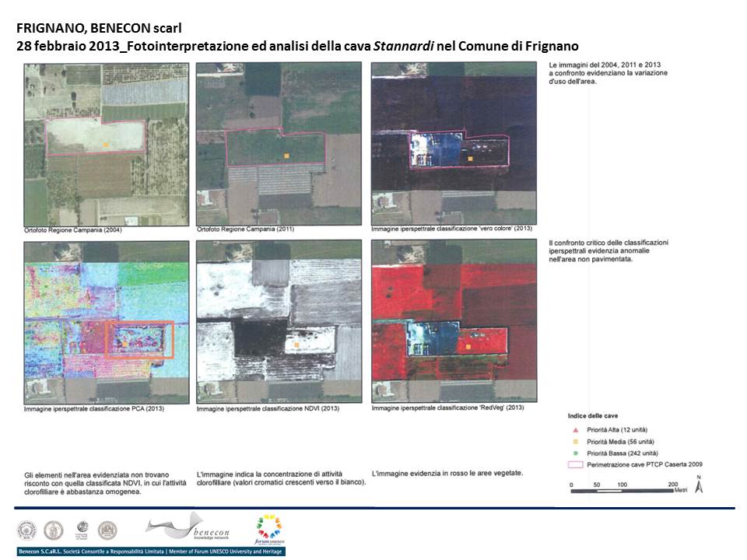
Task: Click the orange marker in the NDVI image
Action: pos(296,345)
